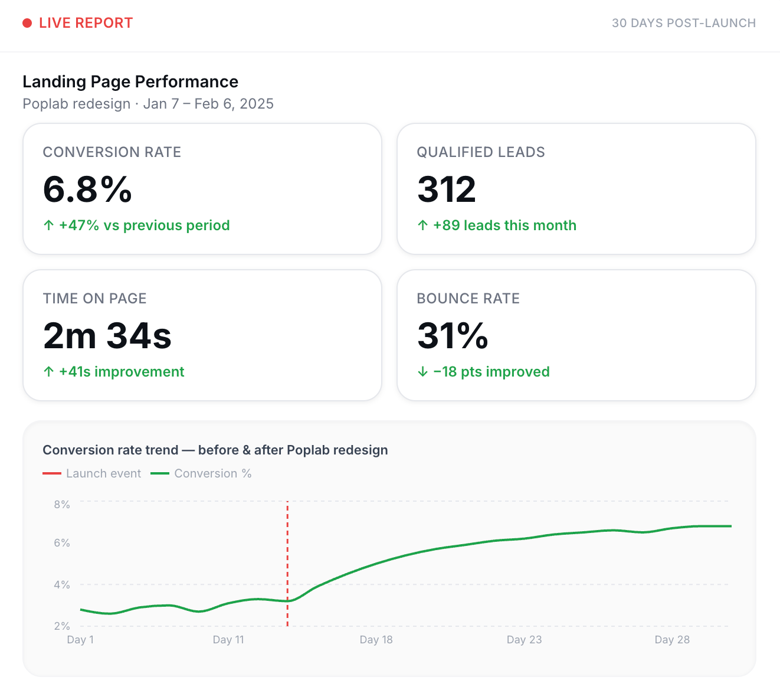Click the 30 DAYS POST-LAUNCH label
This screenshot has width=780, height=700.
pos(683,23)
